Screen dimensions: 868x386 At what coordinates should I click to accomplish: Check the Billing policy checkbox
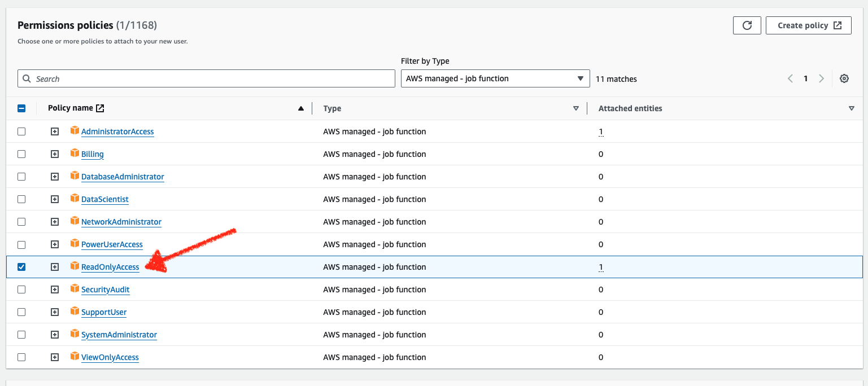point(21,154)
